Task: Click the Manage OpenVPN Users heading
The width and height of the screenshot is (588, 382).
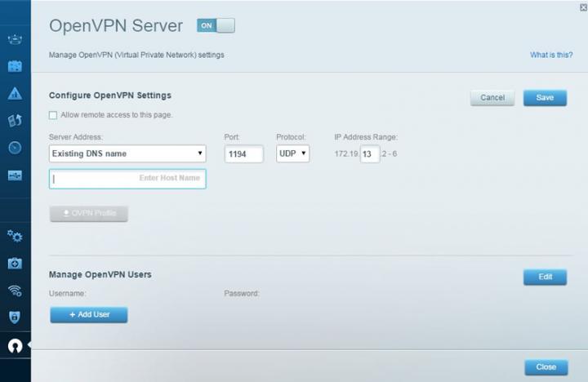Action: 100,274
